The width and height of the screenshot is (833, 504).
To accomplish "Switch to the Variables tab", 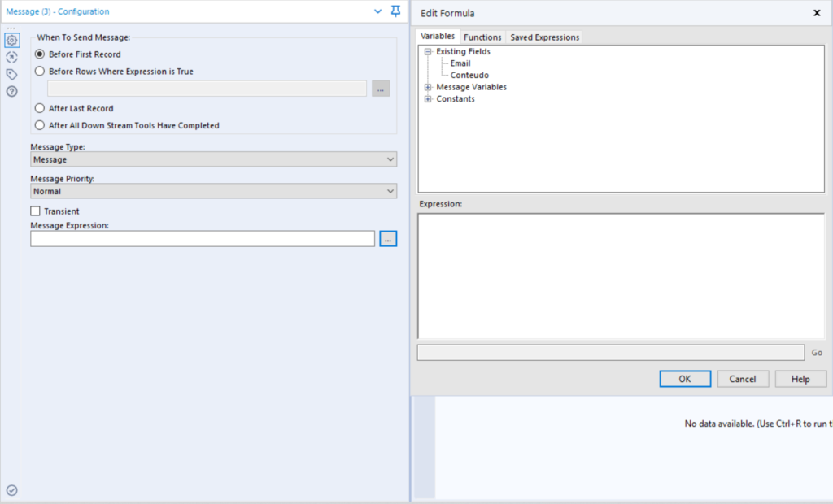I will coord(438,36).
